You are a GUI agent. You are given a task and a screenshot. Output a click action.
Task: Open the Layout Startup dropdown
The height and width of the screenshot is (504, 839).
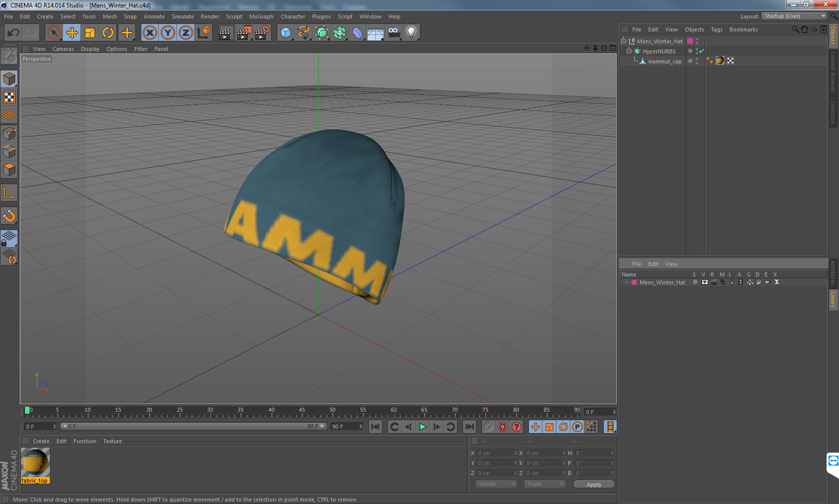coord(795,16)
